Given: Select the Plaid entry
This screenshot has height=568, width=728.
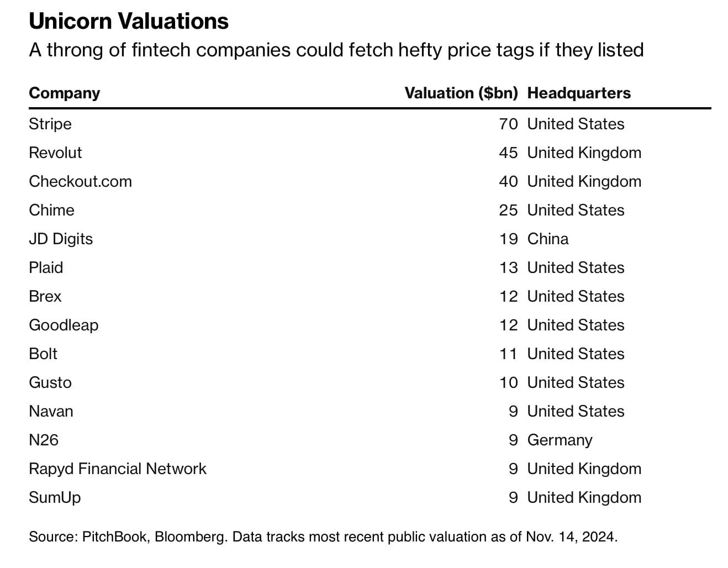Looking at the screenshot, I should (46, 267).
